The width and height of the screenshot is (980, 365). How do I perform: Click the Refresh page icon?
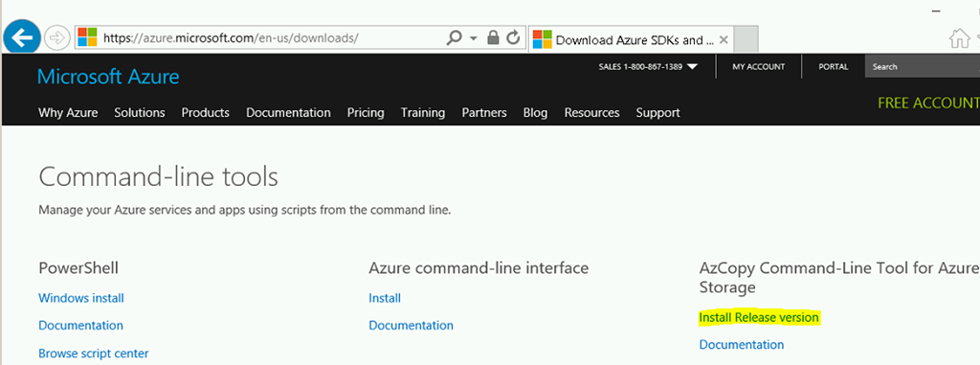pyautogui.click(x=513, y=37)
